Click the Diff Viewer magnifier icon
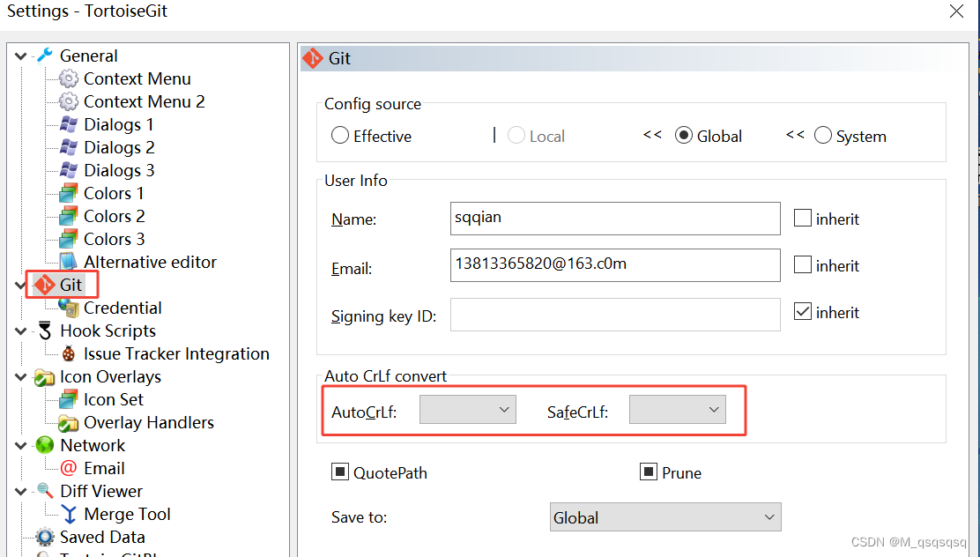The image size is (980, 557). coord(45,491)
